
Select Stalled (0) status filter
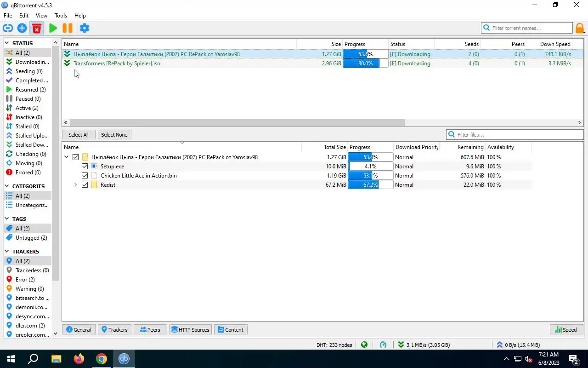[27, 126]
